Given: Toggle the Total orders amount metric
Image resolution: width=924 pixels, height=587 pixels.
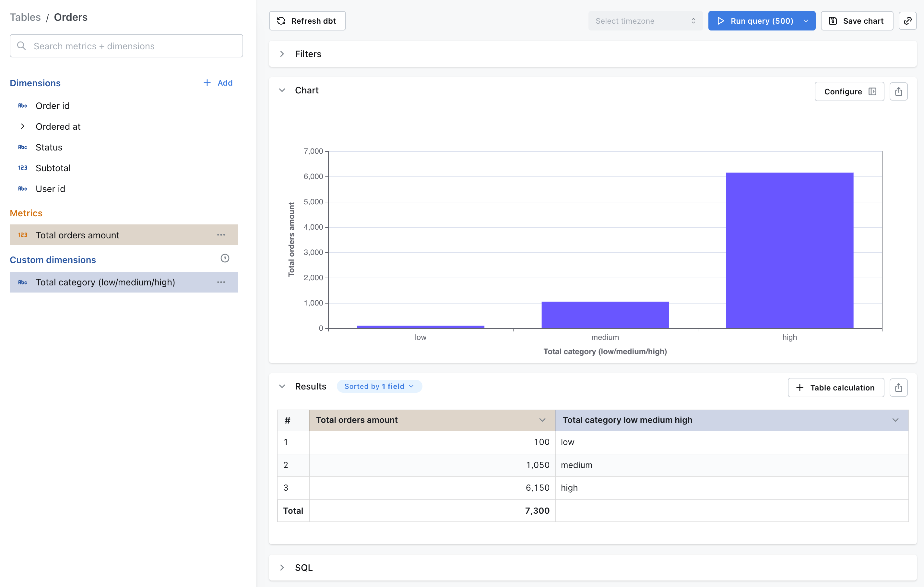Looking at the screenshot, I should pyautogui.click(x=77, y=235).
